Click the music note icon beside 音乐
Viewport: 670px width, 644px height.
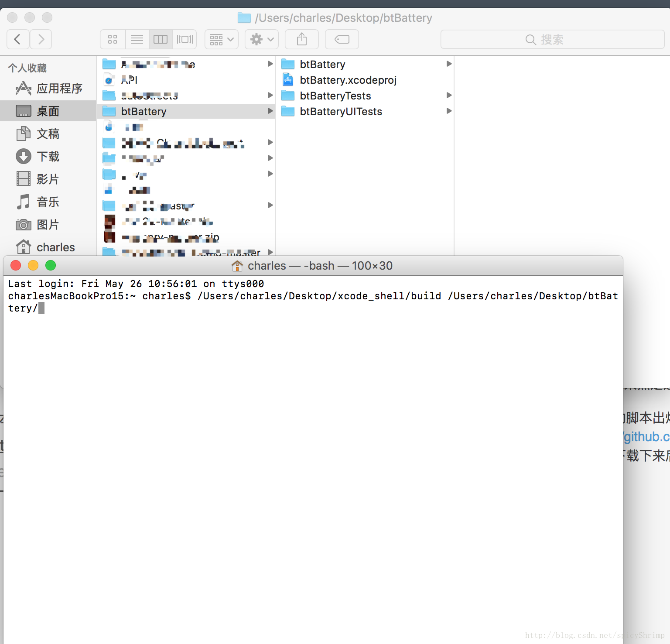coord(24,202)
